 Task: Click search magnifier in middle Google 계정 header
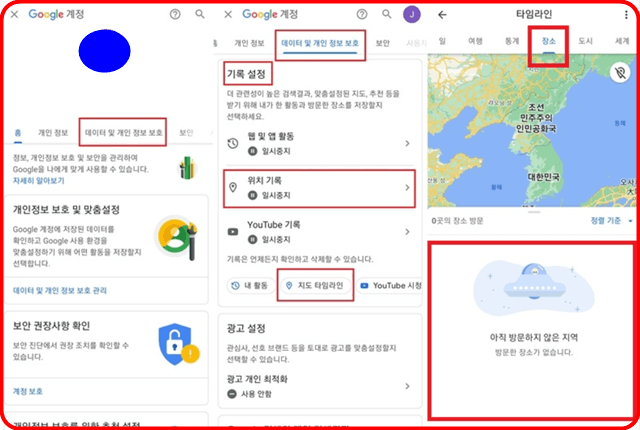coord(387,14)
